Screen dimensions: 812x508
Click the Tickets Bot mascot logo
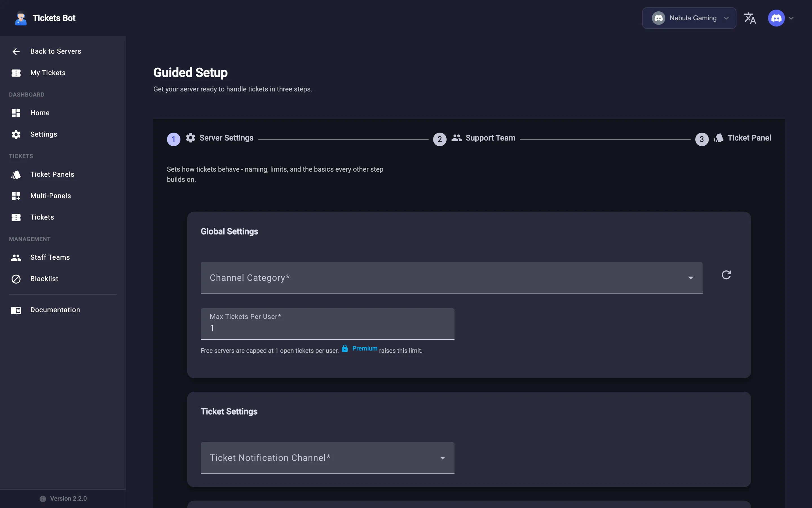21,18
